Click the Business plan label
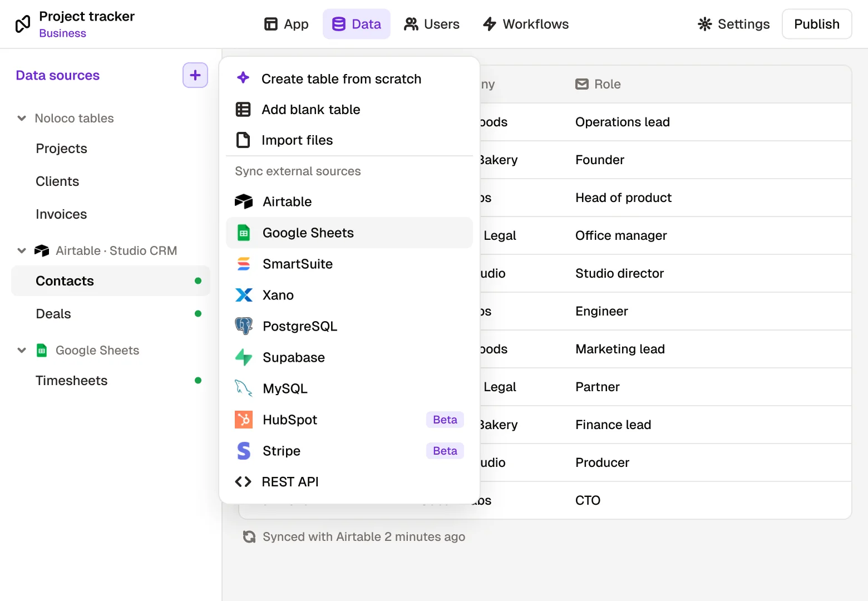This screenshot has width=868, height=601. click(63, 33)
